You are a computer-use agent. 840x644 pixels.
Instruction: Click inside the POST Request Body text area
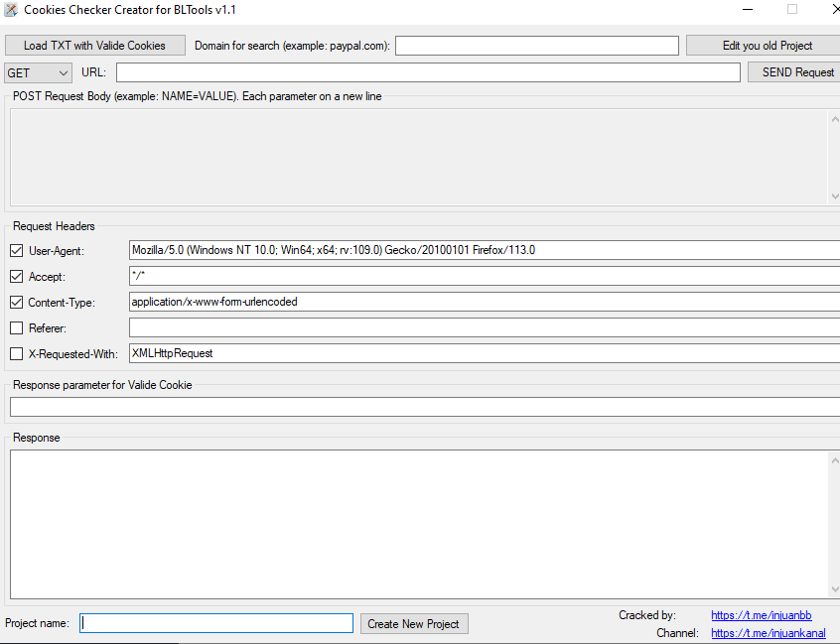click(x=419, y=158)
